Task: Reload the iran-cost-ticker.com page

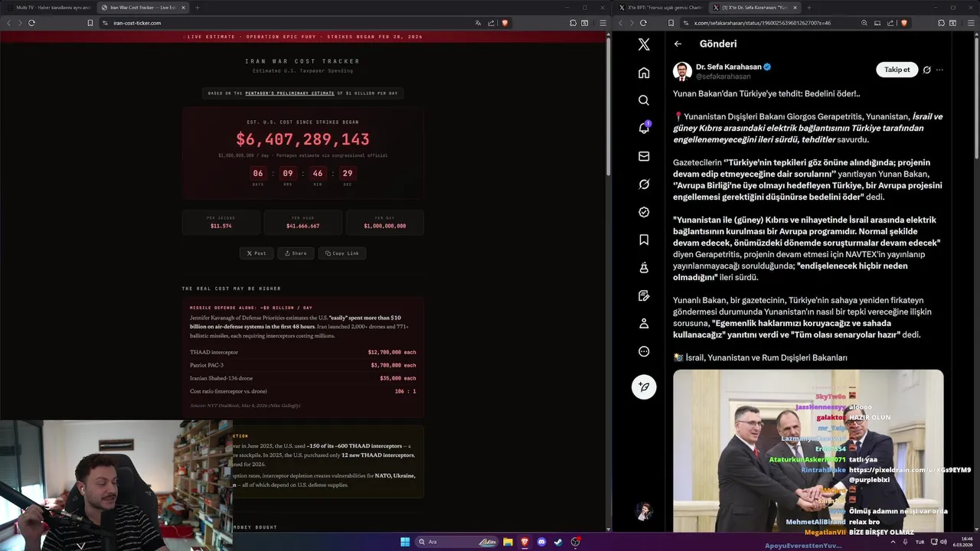Action: [31, 23]
